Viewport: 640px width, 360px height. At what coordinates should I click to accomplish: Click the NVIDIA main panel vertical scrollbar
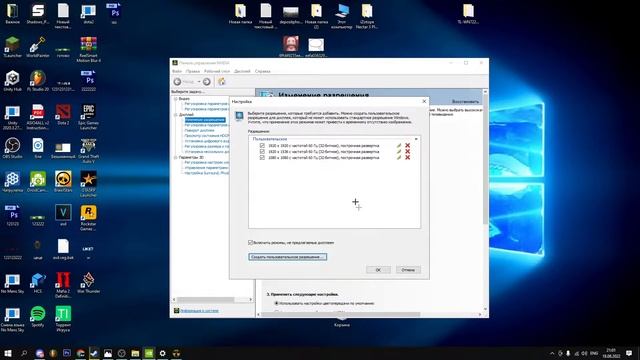485,159
